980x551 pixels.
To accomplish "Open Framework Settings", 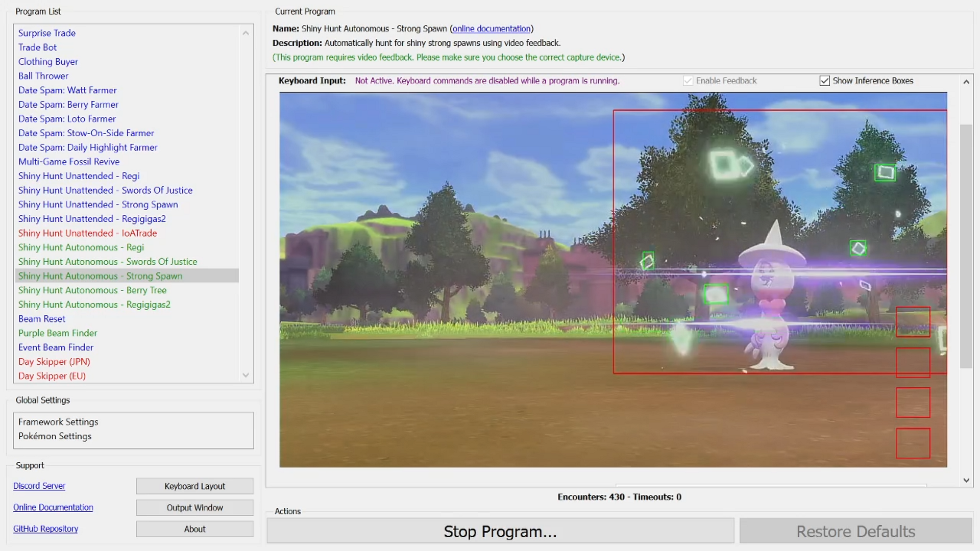I will tap(58, 421).
